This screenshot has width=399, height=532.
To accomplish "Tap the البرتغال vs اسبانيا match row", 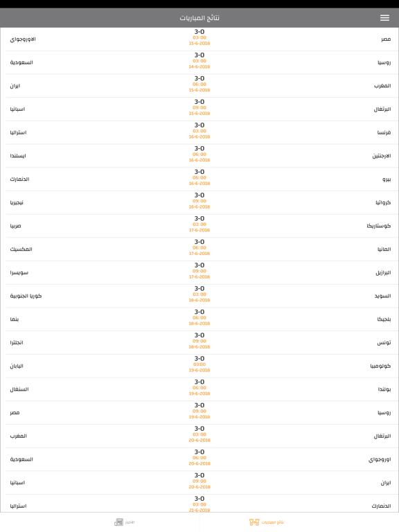I will point(199,109).
